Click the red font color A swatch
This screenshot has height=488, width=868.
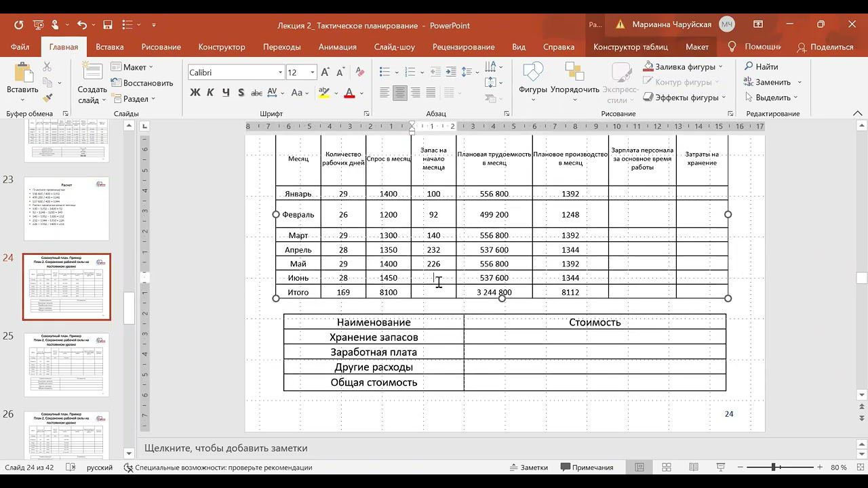(x=350, y=93)
